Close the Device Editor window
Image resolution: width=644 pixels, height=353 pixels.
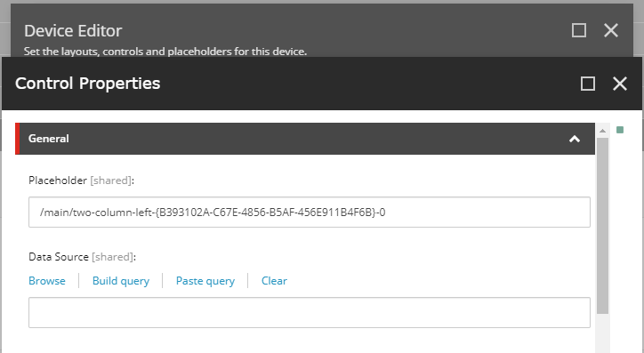pyautogui.click(x=611, y=30)
